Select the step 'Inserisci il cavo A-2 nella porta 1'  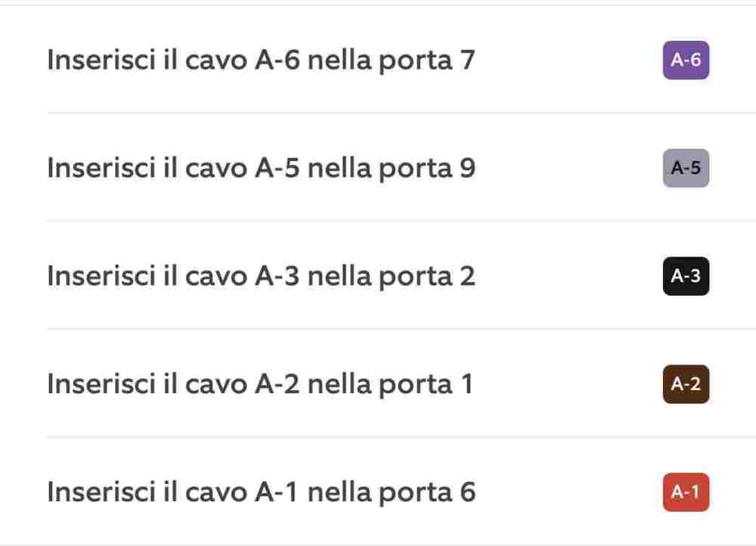click(259, 384)
